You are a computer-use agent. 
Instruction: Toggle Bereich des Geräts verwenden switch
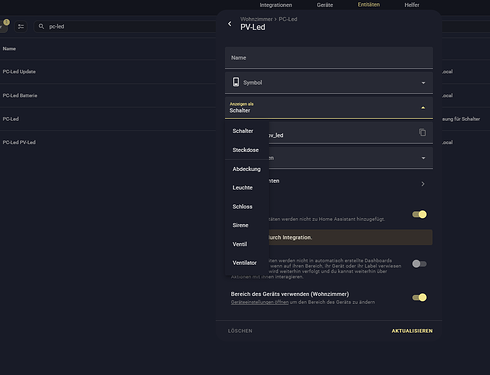click(x=419, y=297)
